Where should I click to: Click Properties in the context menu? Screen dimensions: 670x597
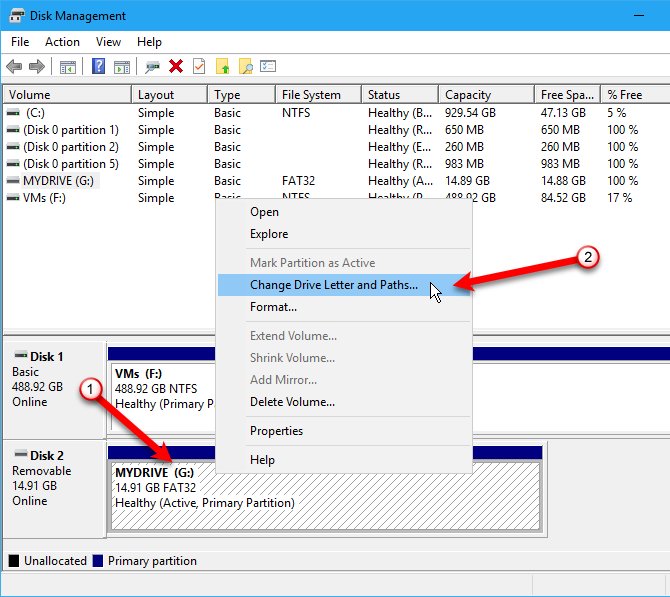pyautogui.click(x=276, y=431)
